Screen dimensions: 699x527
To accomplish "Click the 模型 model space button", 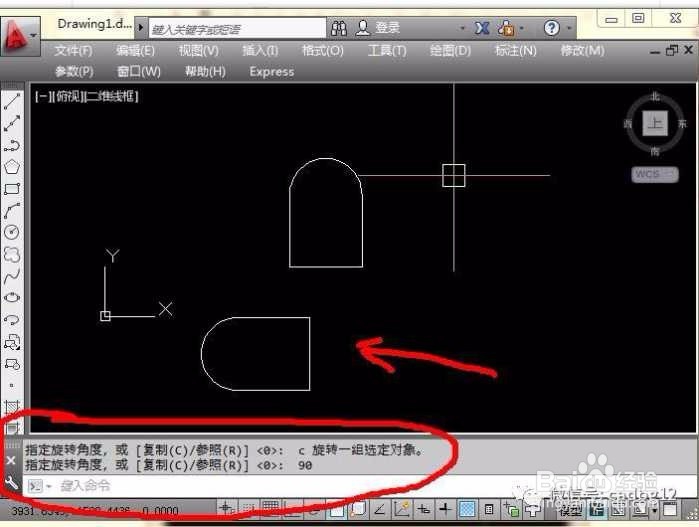I will click(571, 510).
